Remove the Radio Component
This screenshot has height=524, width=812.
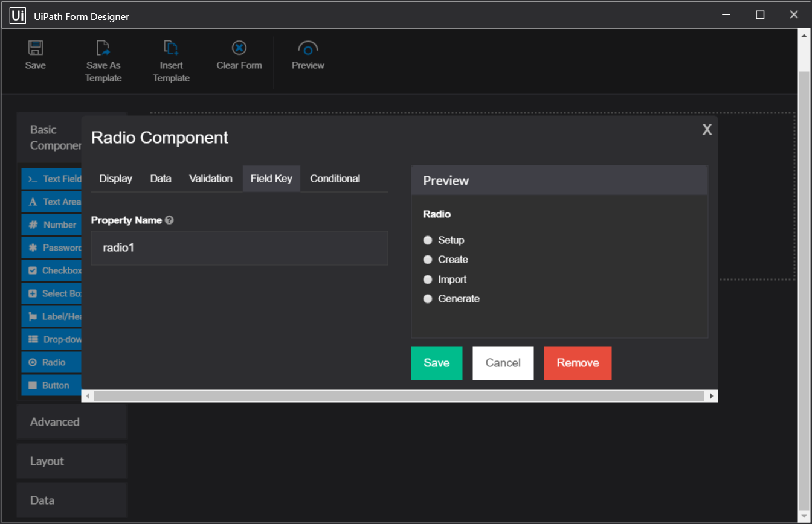point(577,363)
